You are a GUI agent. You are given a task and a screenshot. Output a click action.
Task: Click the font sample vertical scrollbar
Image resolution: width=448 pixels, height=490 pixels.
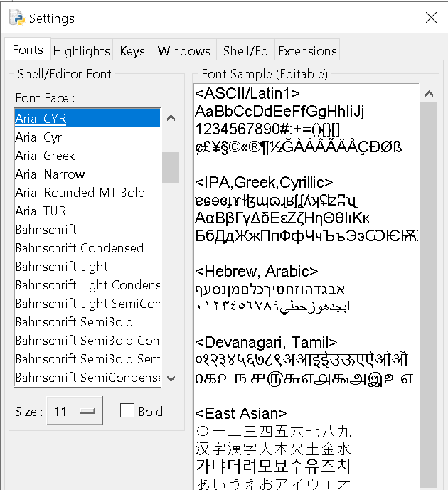pos(429,284)
